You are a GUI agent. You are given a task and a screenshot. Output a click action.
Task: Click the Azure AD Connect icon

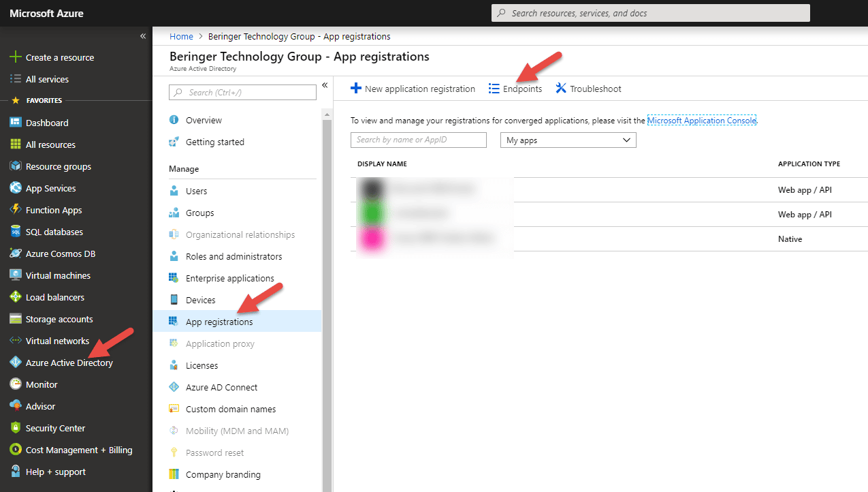point(174,387)
